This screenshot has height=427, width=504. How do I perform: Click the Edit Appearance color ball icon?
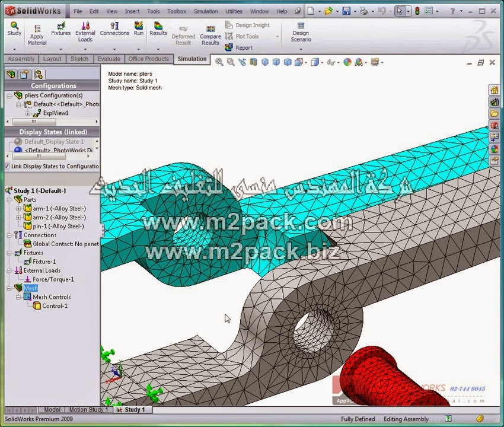[x=347, y=62]
